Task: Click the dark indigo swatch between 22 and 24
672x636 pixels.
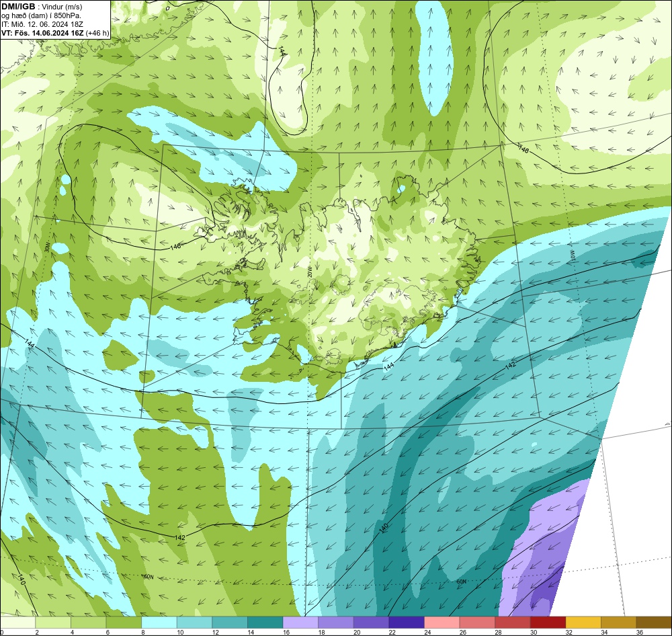Action: pyautogui.click(x=407, y=623)
